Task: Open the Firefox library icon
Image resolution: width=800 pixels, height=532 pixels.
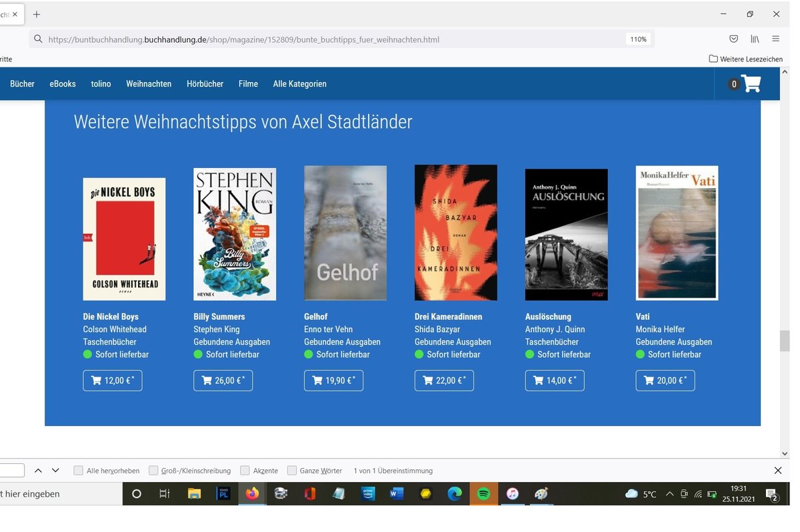Action: tap(755, 39)
